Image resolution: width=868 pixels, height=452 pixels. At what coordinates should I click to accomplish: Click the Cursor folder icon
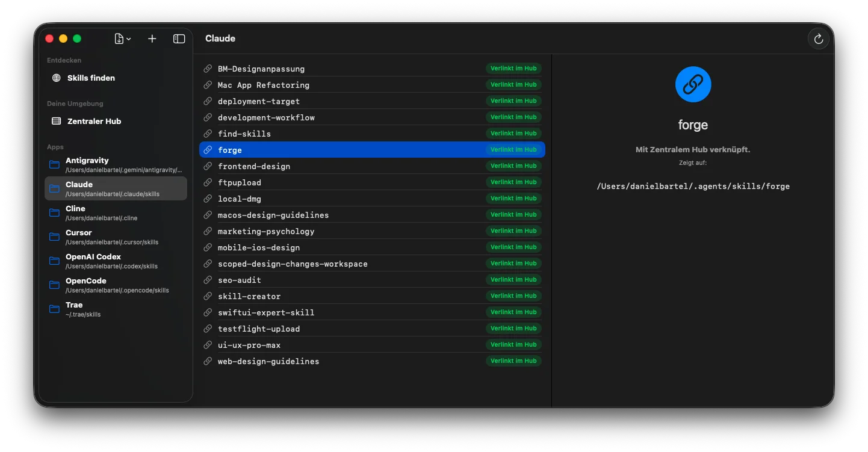55,237
